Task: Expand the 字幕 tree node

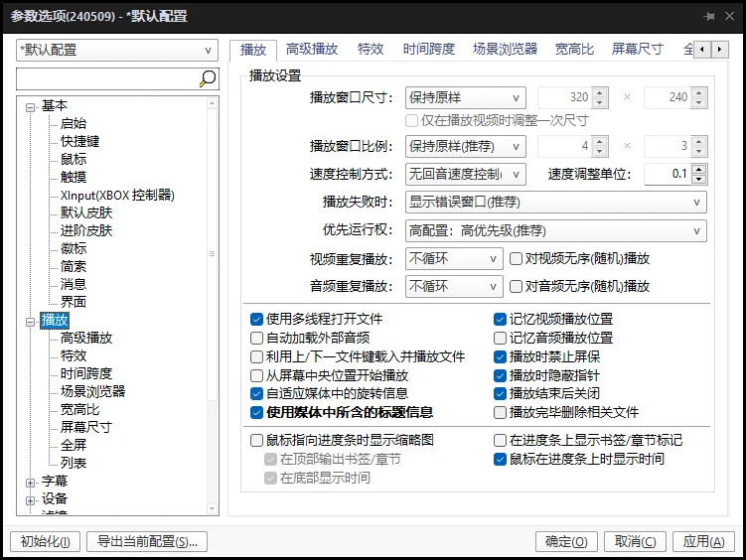Action: 30,483
